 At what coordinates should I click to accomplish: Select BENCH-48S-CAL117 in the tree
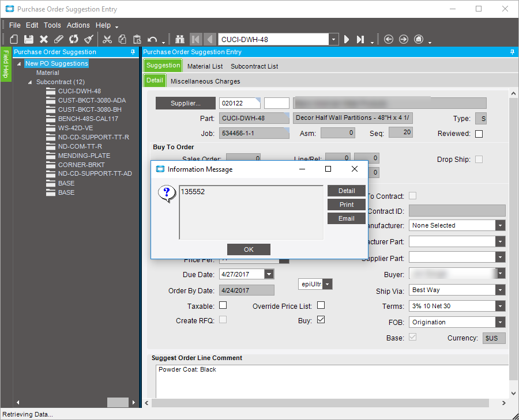point(88,119)
